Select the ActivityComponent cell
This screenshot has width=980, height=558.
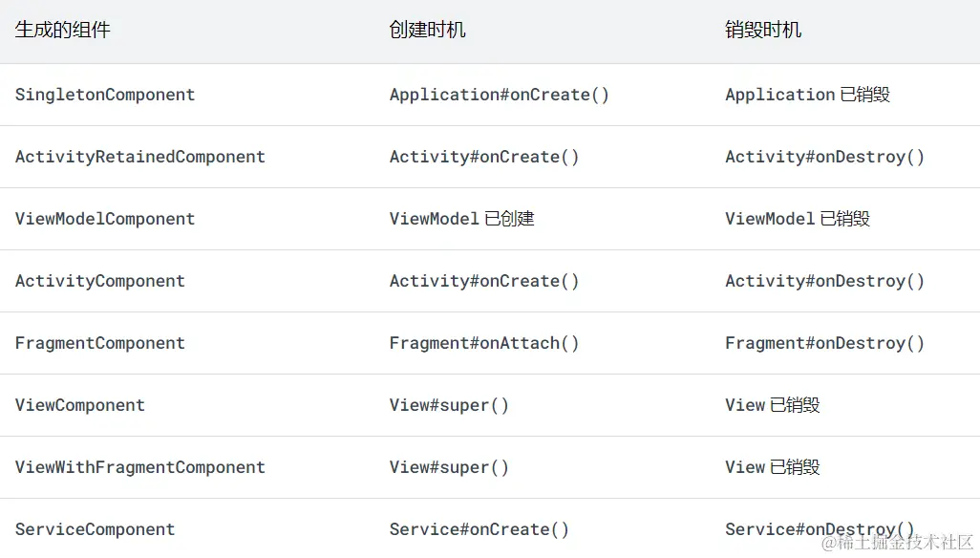(100, 281)
